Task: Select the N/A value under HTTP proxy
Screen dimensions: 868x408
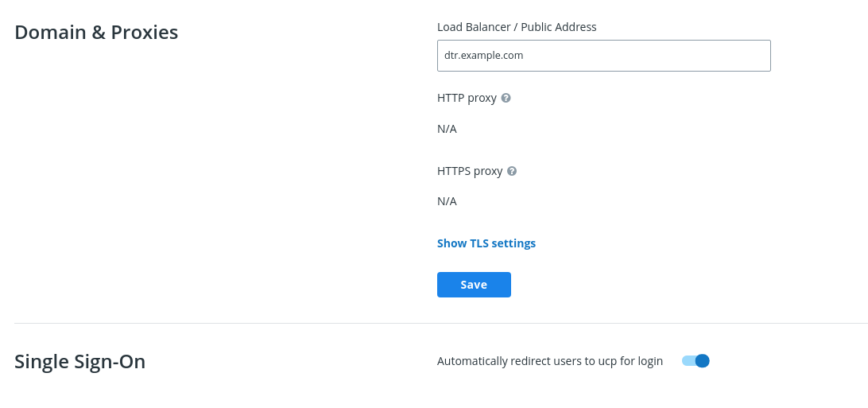Action: pos(447,129)
